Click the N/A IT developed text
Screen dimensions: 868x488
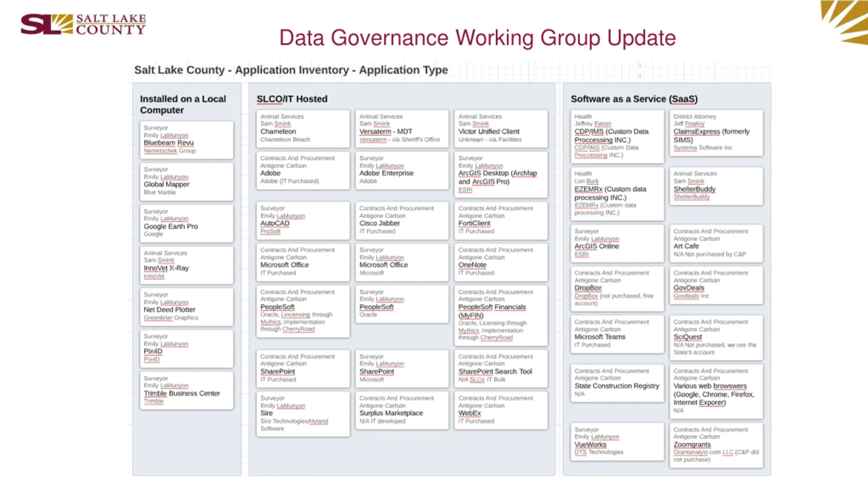(x=382, y=421)
